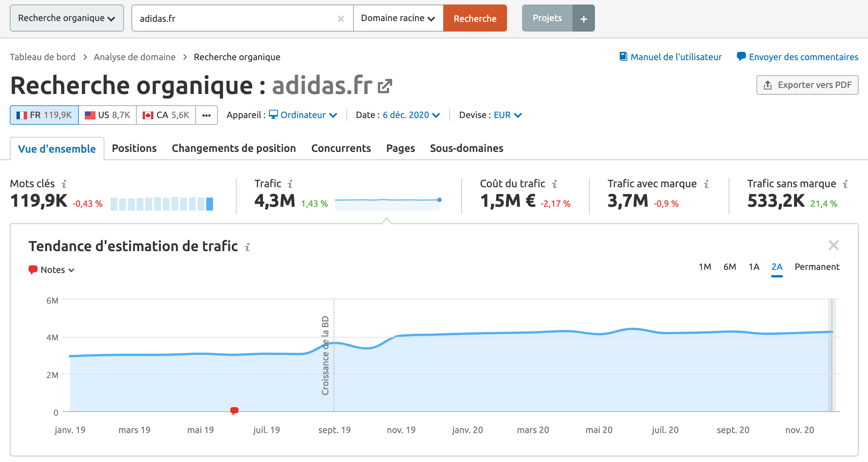Open the EUR currency dropdown
The height and width of the screenshot is (462, 868).
507,115
